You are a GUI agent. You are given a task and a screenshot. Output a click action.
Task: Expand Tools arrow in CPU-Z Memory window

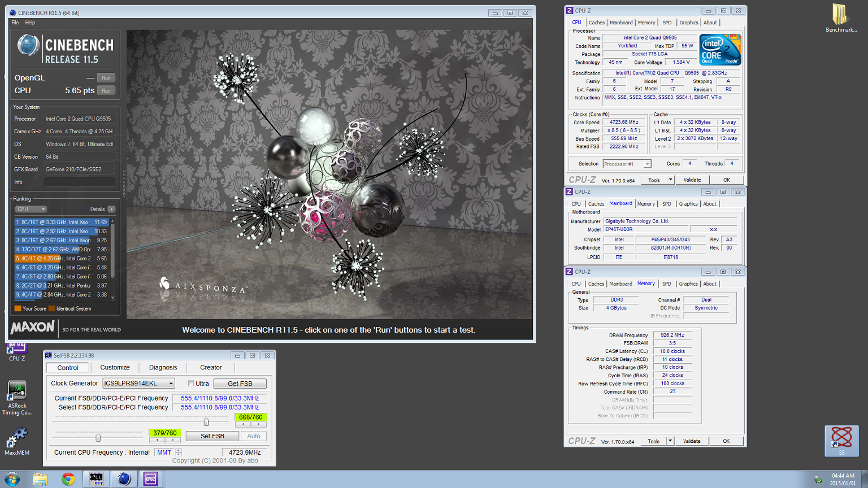click(670, 441)
